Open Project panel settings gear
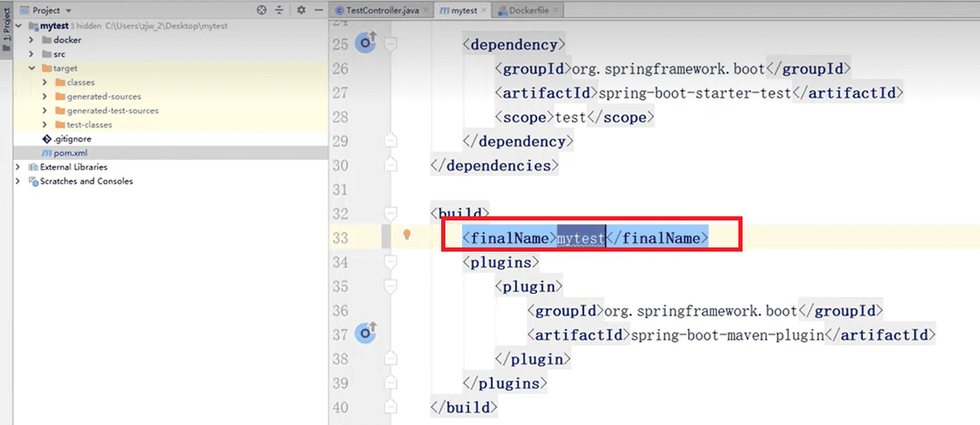980x425 pixels. (301, 10)
